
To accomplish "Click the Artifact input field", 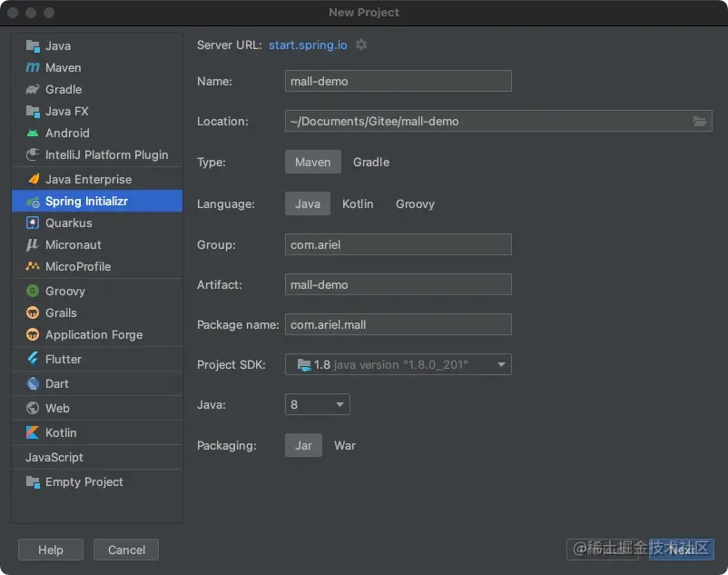I will 398,284.
